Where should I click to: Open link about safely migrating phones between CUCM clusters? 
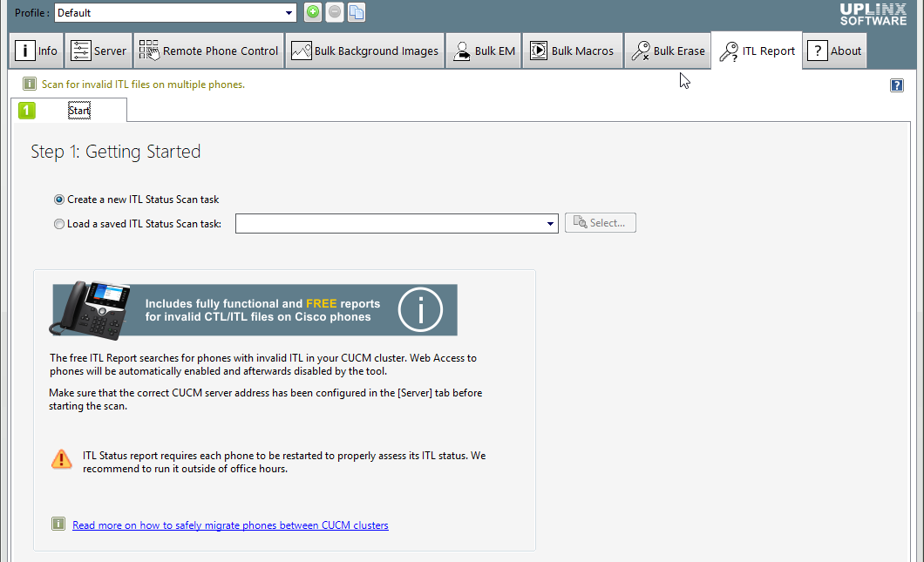[230, 525]
